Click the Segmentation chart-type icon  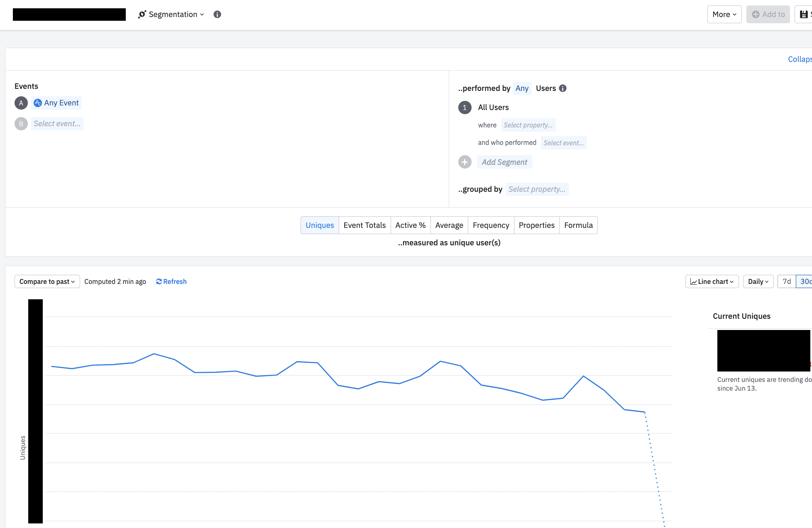tap(142, 15)
